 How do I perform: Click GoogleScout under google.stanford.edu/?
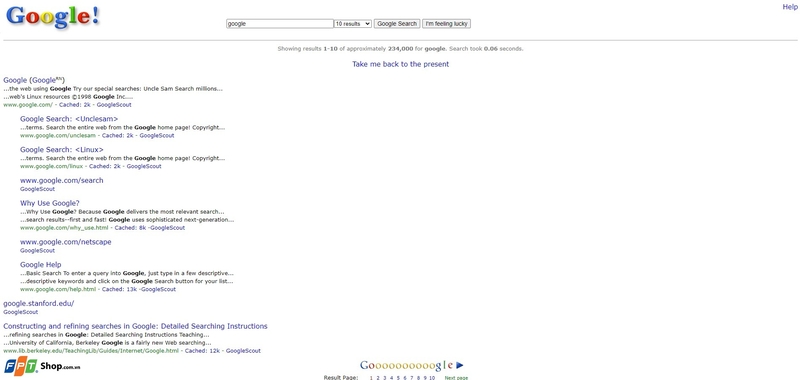[20, 312]
